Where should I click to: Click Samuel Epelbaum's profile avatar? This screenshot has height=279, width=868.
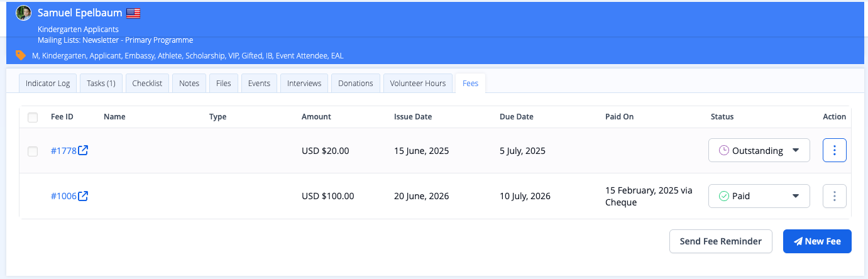[23, 13]
